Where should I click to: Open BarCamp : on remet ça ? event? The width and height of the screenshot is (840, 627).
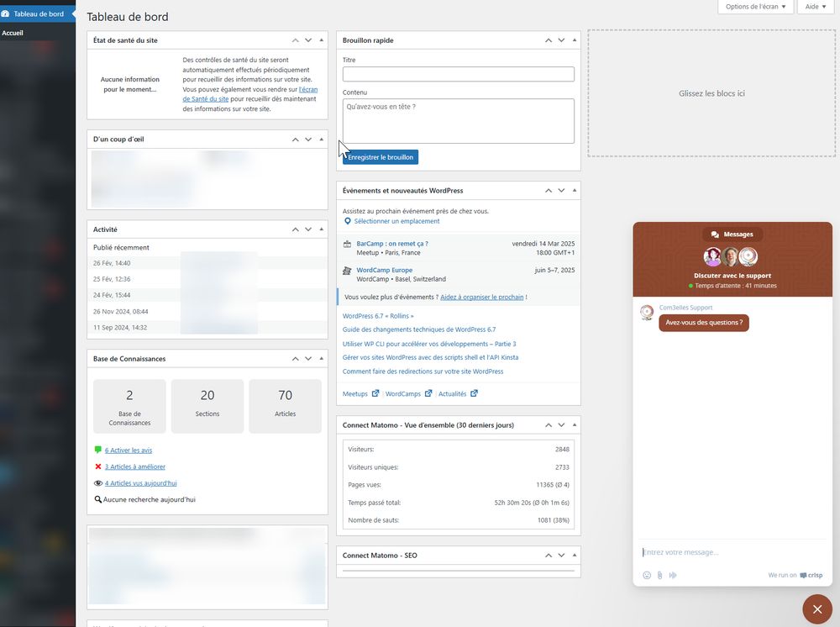[392, 244]
